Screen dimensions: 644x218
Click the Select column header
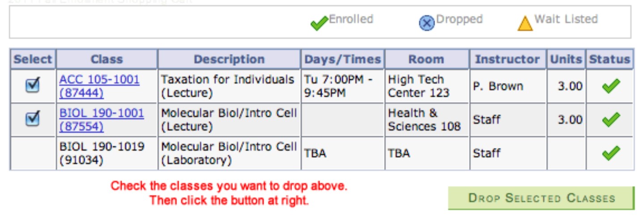pos(33,59)
